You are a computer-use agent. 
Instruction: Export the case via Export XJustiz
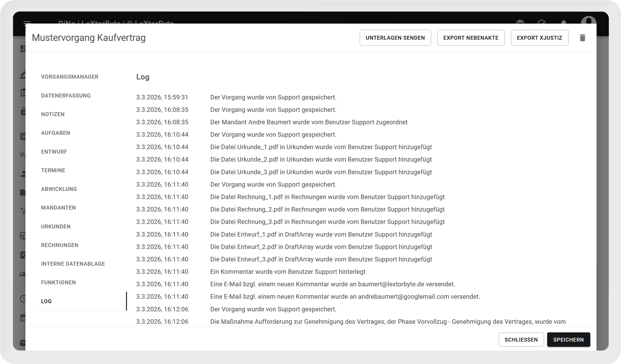(539, 38)
